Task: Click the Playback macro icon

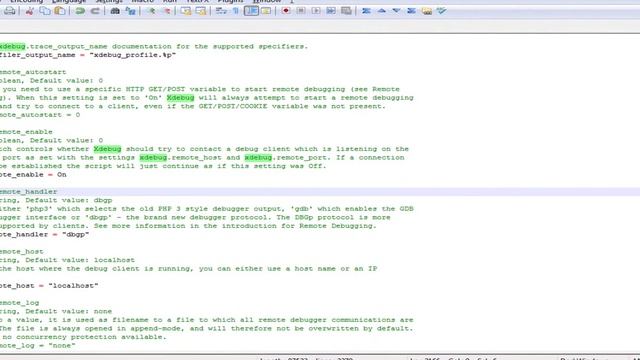Action: click(x=316, y=11)
